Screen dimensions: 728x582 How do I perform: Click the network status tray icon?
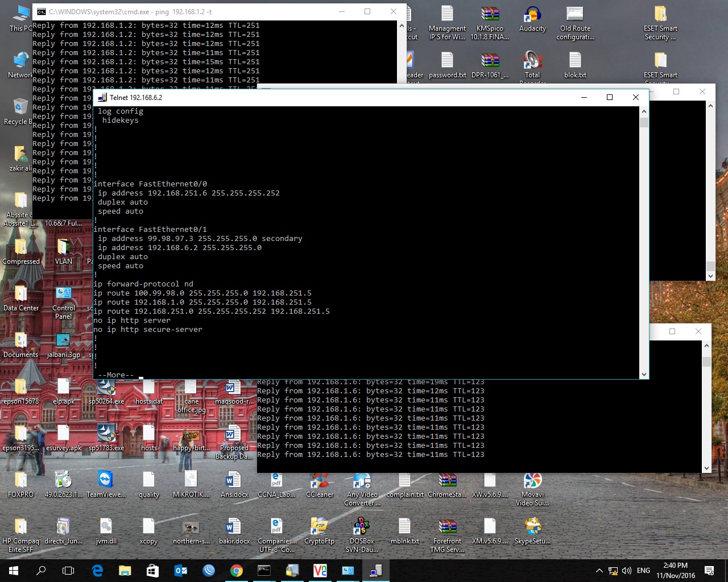click(x=613, y=571)
